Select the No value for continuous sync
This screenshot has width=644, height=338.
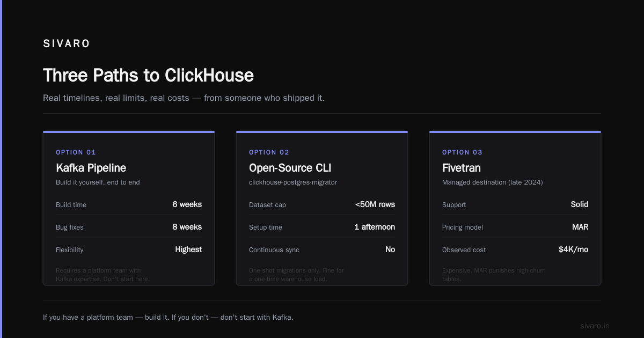(390, 249)
